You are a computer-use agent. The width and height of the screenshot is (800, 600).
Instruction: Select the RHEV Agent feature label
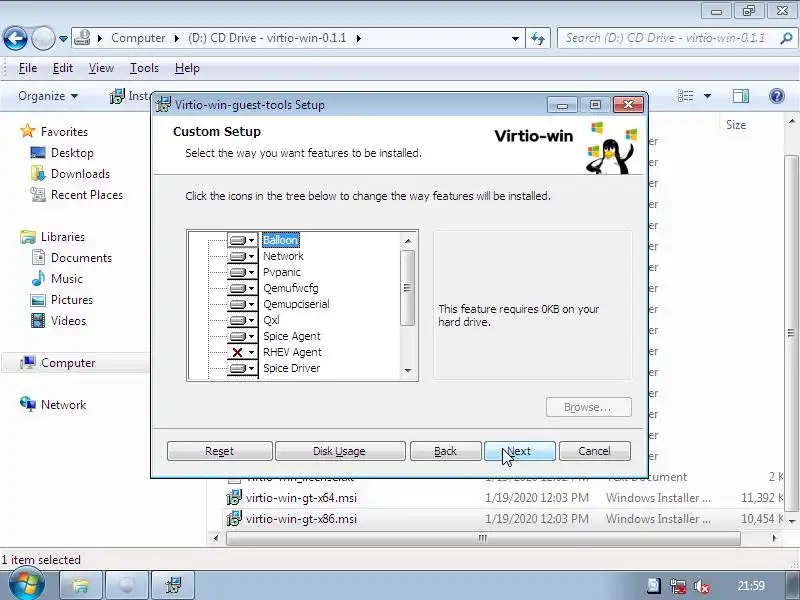coord(292,352)
